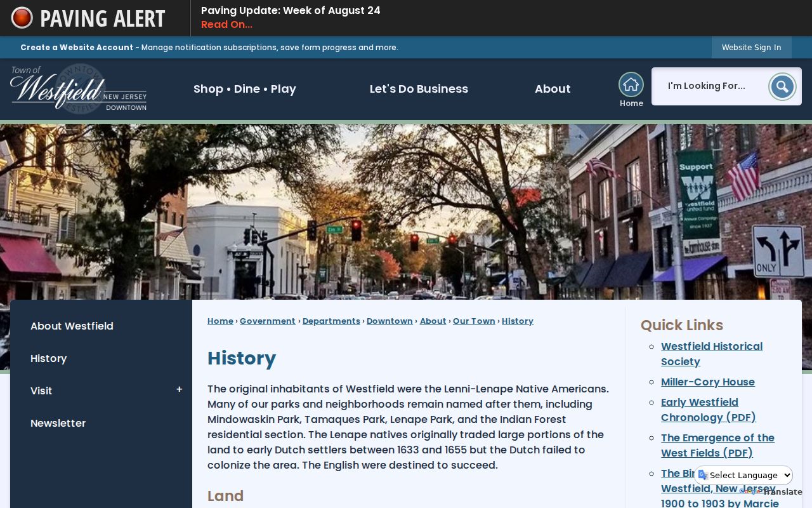This screenshot has height=508, width=812.
Task: Open The Emergence of the West Fields PDF
Action: 717,445
